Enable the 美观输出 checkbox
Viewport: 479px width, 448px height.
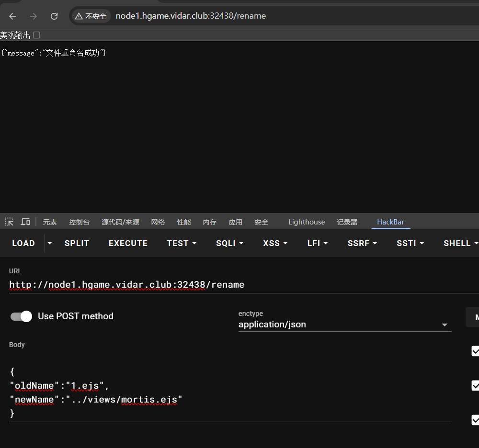coord(37,35)
